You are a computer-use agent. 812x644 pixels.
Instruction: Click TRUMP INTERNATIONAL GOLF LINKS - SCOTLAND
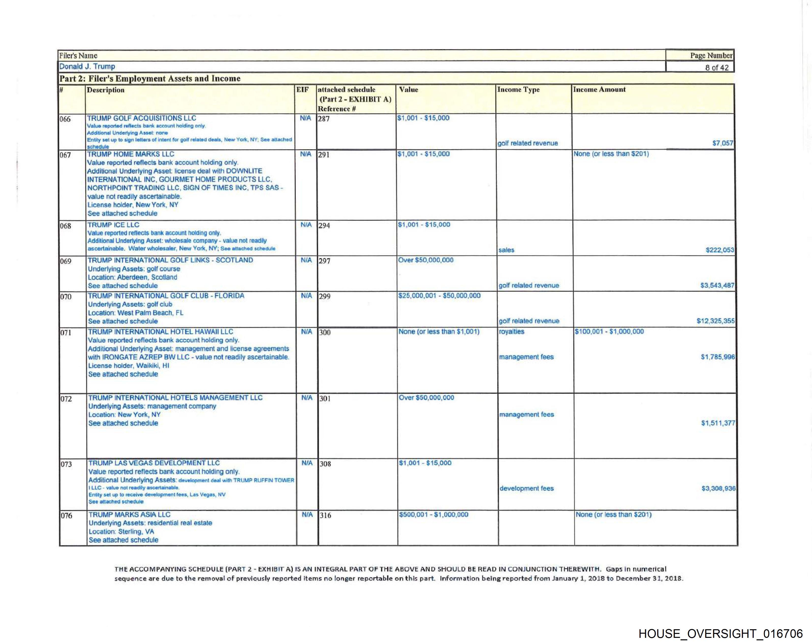click(x=170, y=260)
